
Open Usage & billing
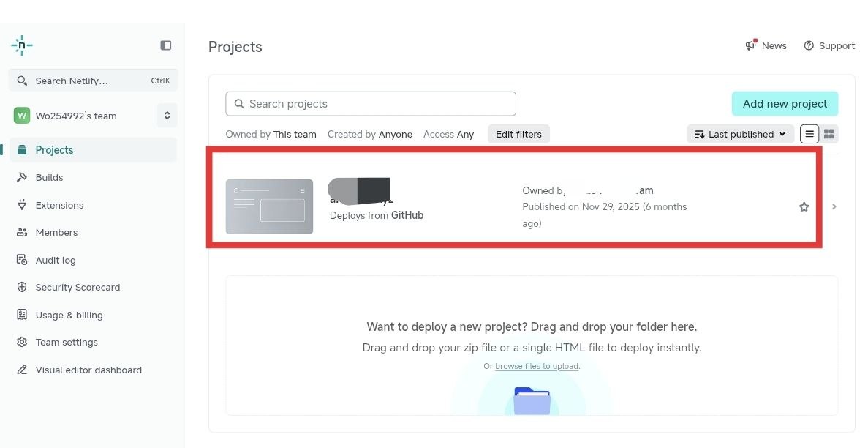pos(69,315)
